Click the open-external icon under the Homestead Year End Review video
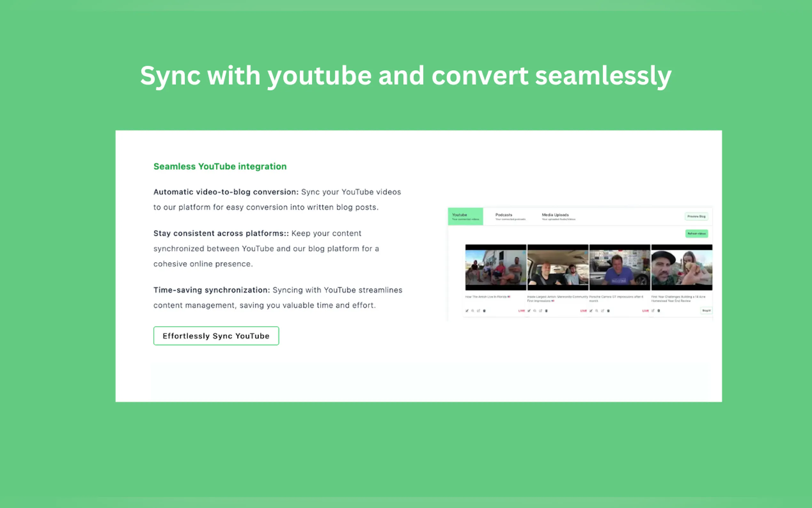812x508 pixels. point(653,311)
